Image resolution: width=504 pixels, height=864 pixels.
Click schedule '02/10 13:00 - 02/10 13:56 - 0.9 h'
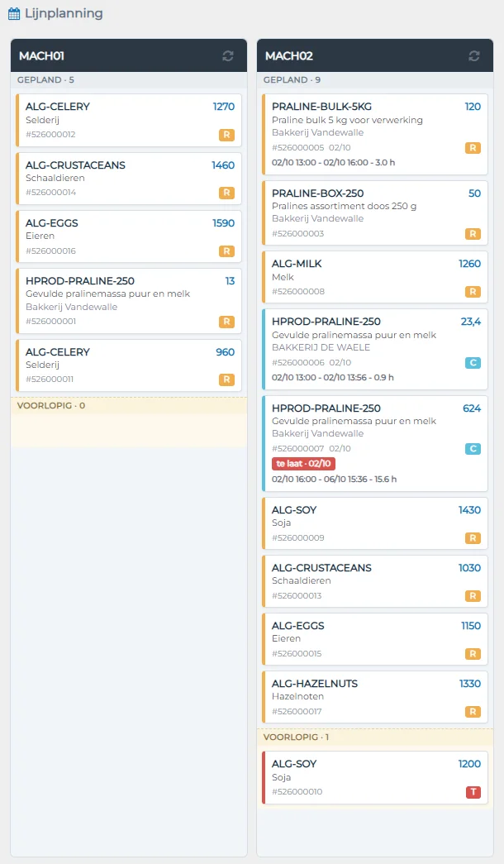click(x=333, y=378)
